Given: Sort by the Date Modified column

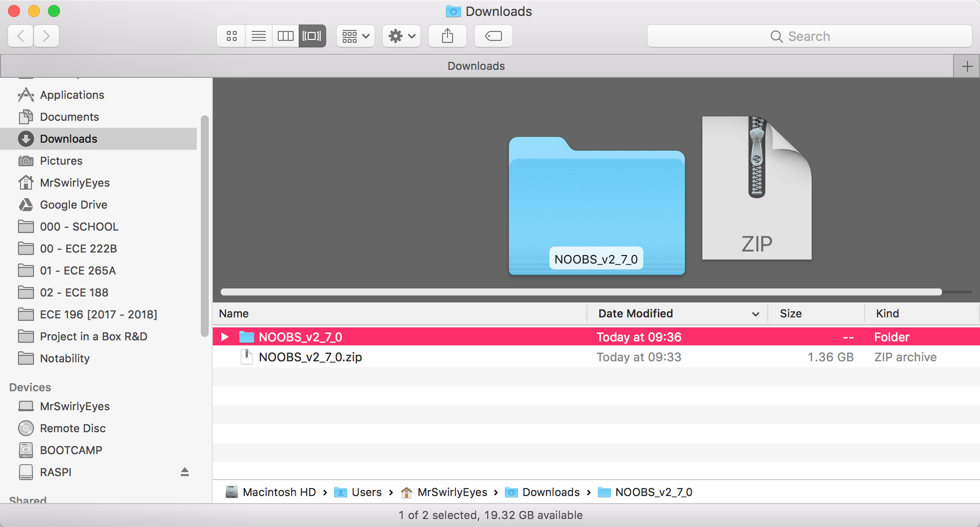Looking at the screenshot, I should (x=635, y=313).
